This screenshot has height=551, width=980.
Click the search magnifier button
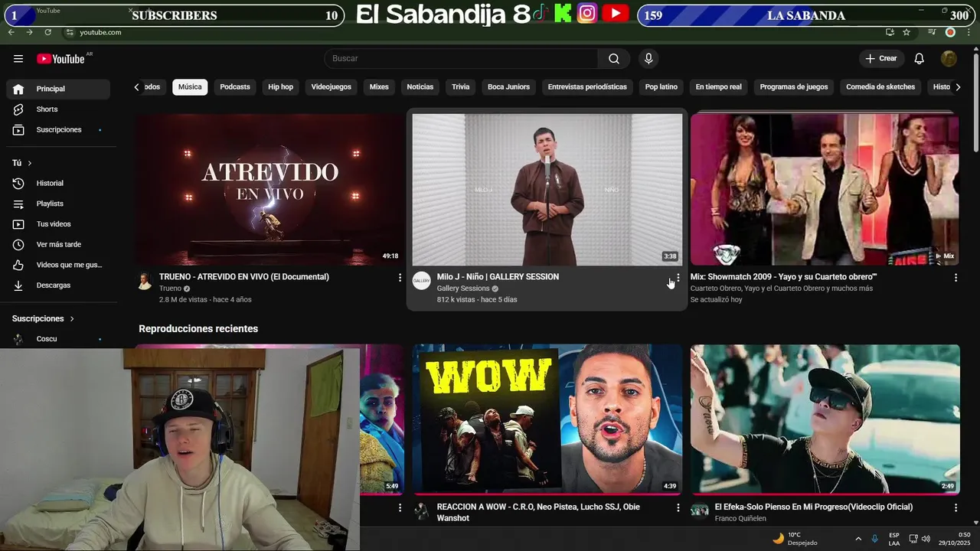[x=614, y=59]
